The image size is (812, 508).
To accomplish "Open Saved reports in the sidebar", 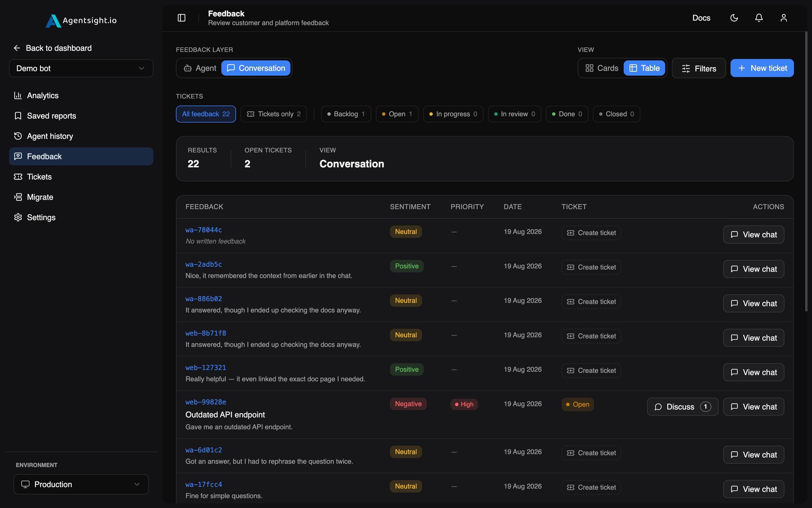I will point(81,116).
